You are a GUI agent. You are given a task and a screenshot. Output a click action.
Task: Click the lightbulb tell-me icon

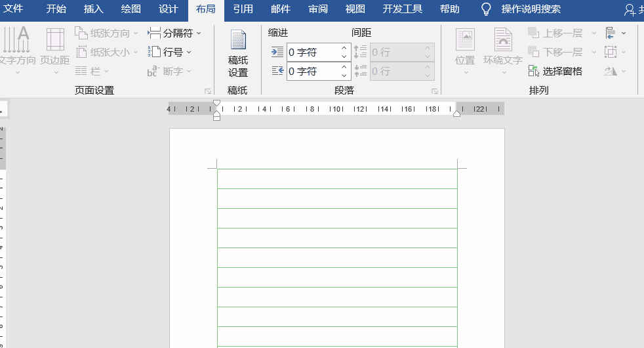486,9
